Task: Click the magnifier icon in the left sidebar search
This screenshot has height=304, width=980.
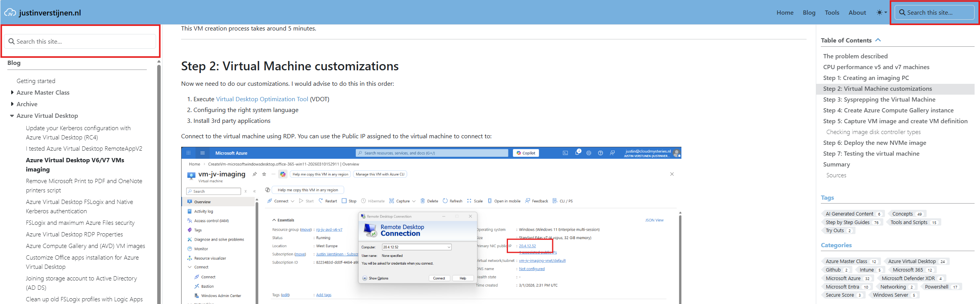Action: point(12,41)
